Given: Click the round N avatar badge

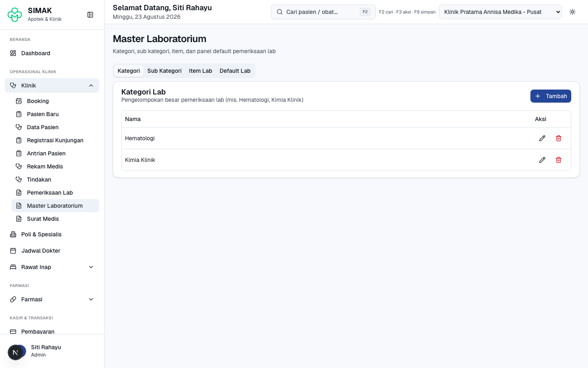Looking at the screenshot, I should pyautogui.click(x=16, y=352).
